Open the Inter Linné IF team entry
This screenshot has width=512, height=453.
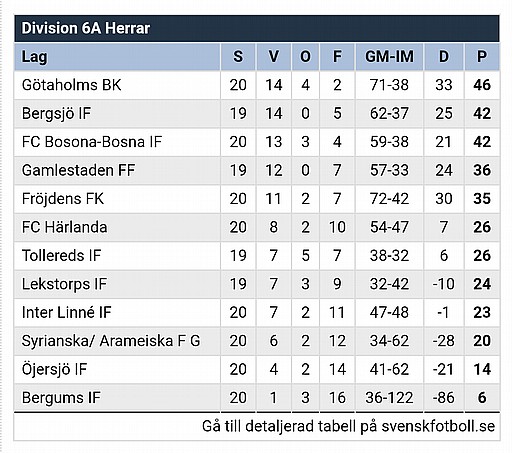66,312
